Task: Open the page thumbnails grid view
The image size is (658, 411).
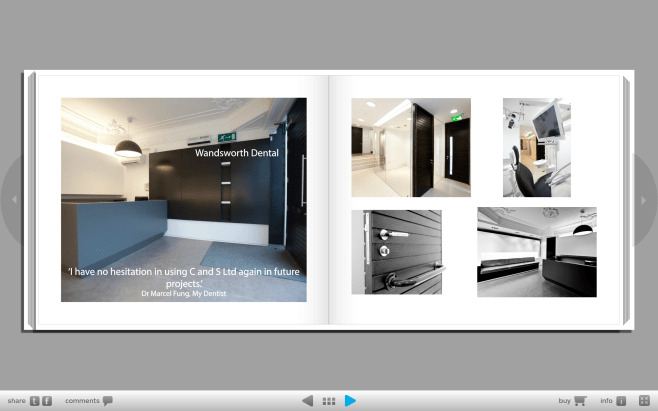Action: point(329,401)
